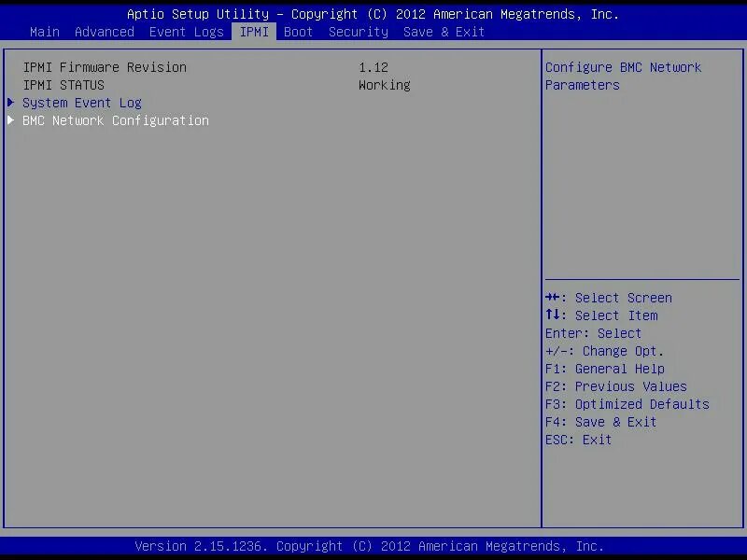Click the Enter: Select key hint
Screen dimensions: 747x560
[593, 333]
